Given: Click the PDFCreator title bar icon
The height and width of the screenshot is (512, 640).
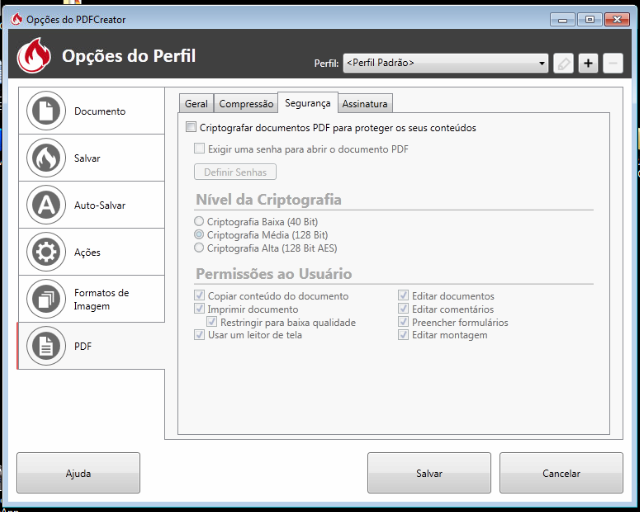Looking at the screenshot, I should (x=16, y=19).
